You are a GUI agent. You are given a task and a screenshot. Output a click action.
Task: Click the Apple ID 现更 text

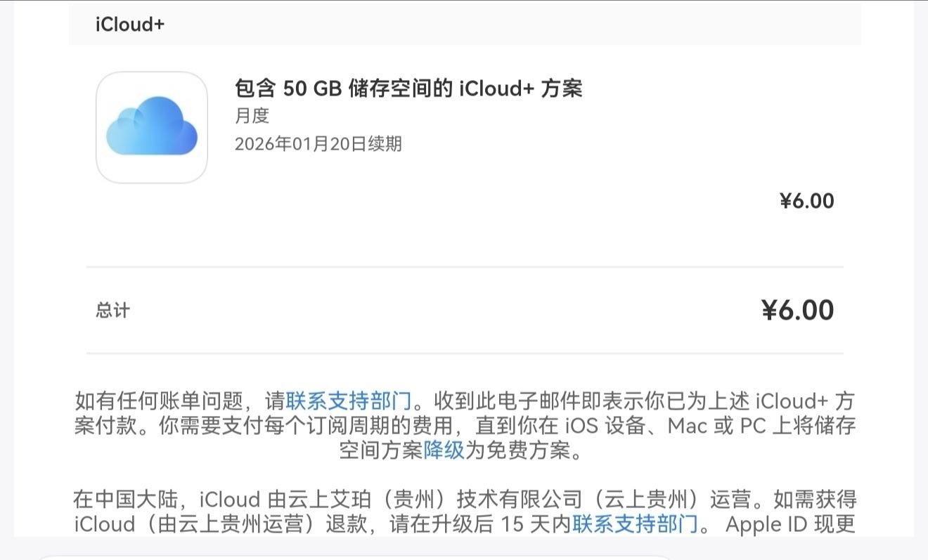(x=791, y=524)
